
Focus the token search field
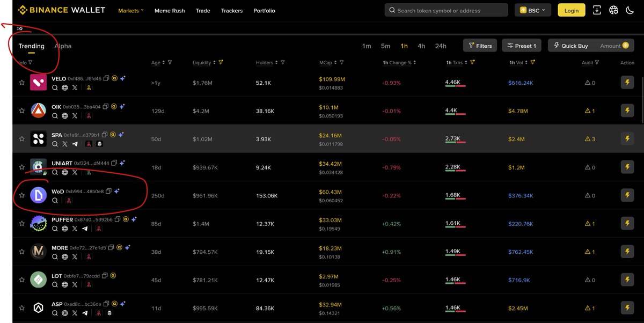[x=446, y=10]
